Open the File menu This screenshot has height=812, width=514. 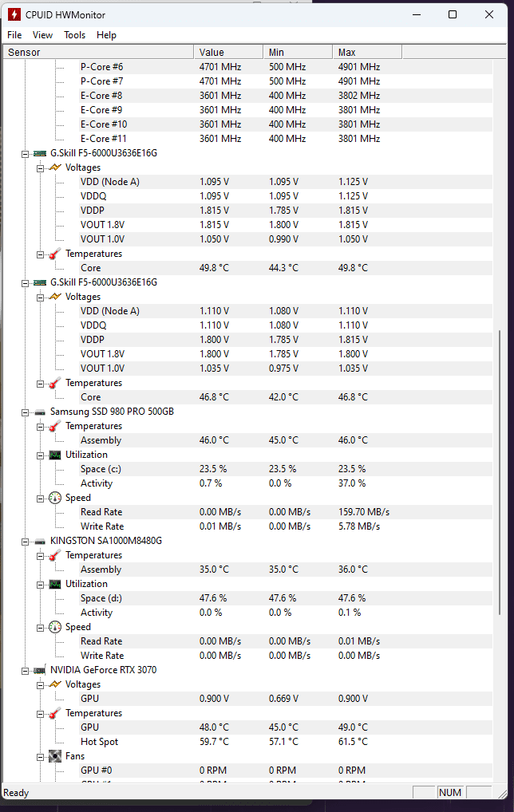pyautogui.click(x=14, y=34)
